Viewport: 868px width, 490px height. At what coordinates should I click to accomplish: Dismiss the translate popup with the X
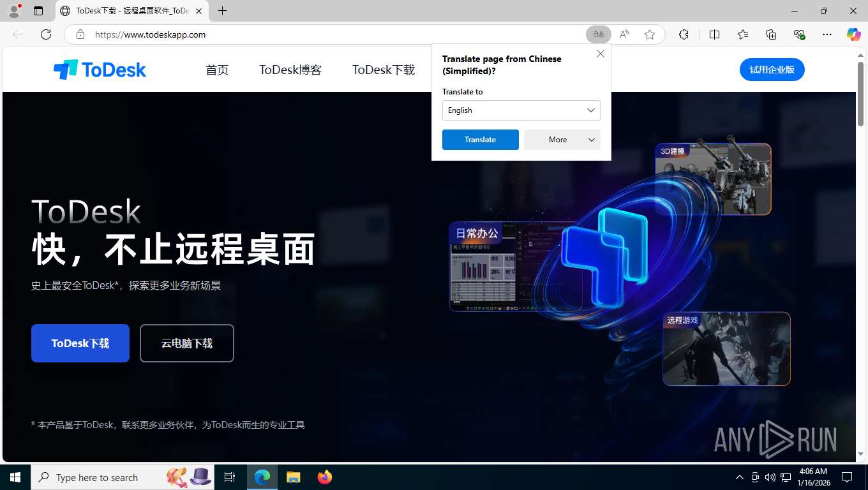tap(601, 54)
